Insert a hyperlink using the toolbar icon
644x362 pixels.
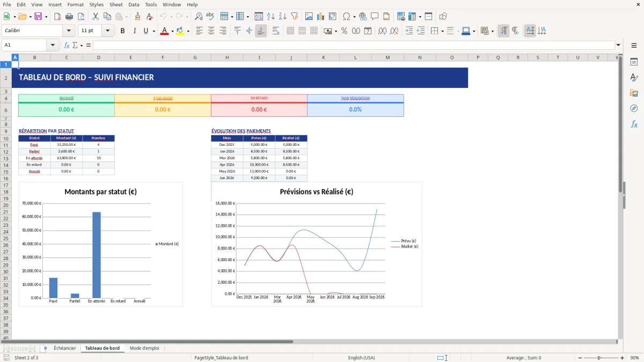(x=362, y=16)
